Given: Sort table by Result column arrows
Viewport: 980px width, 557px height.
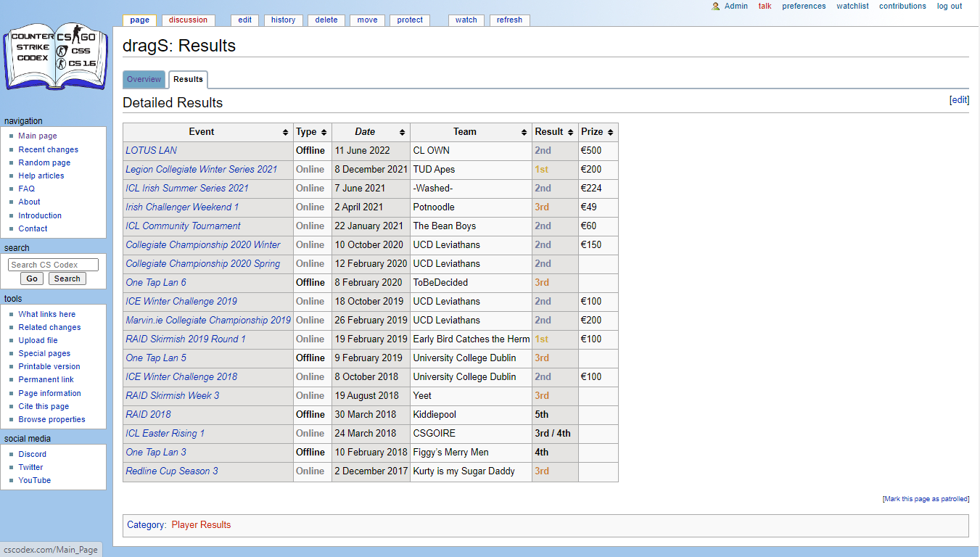Looking at the screenshot, I should coord(570,133).
